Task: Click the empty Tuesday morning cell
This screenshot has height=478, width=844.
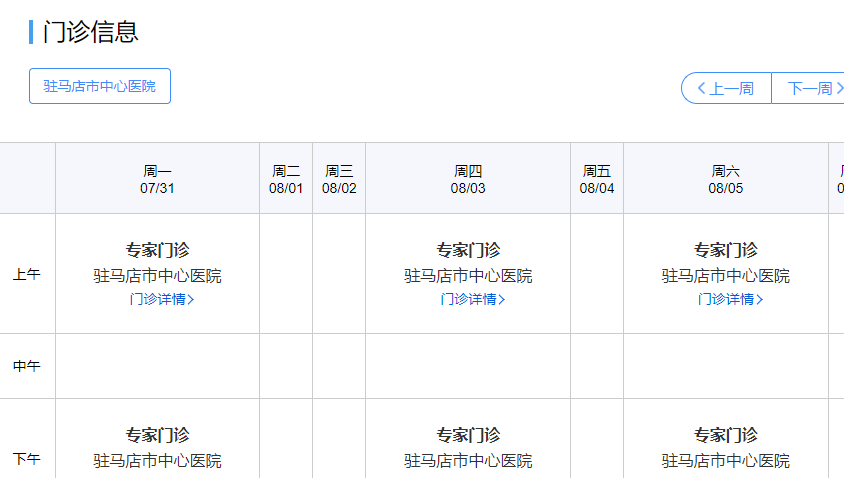Action: pyautogui.click(x=286, y=273)
